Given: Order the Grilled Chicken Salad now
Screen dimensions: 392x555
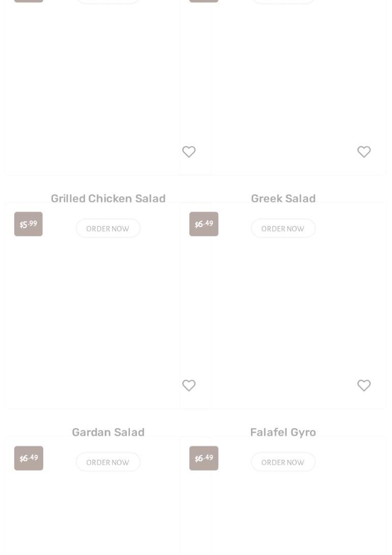Looking at the screenshot, I should (108, 228).
